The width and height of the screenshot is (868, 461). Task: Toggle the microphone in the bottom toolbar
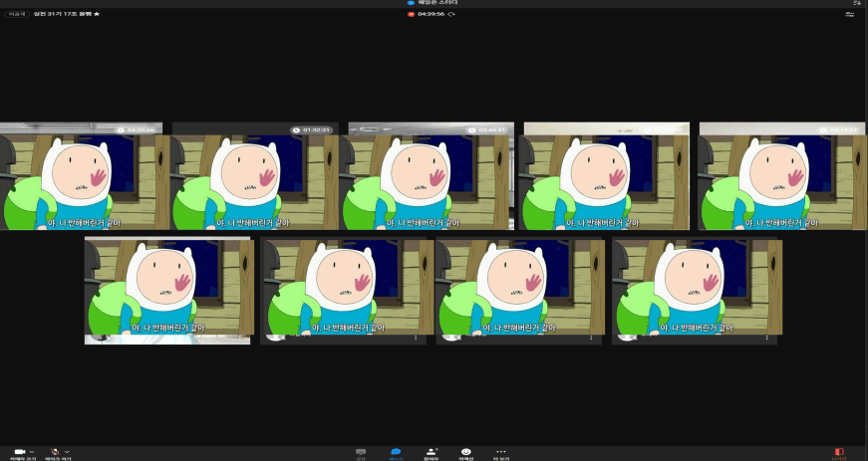56,451
